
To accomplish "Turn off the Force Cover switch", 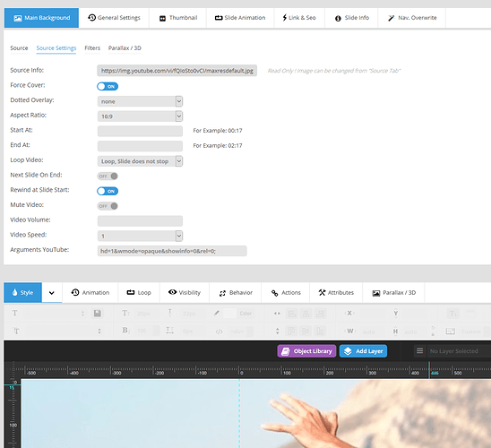I will pos(108,86).
